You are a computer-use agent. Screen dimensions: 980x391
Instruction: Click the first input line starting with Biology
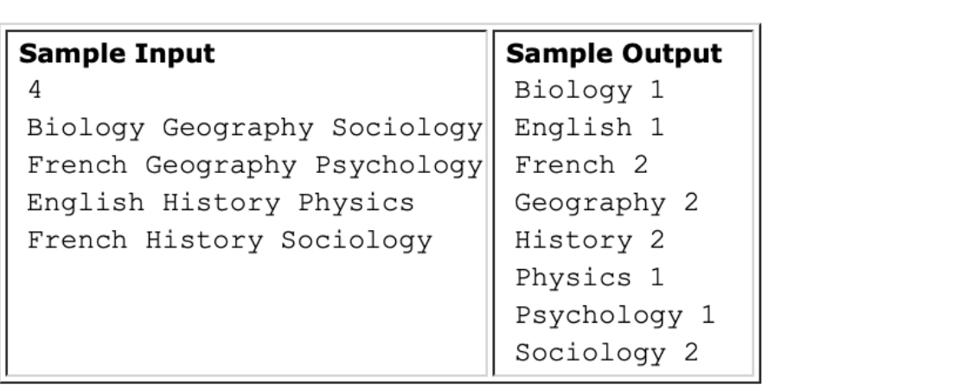pyautogui.click(x=255, y=129)
